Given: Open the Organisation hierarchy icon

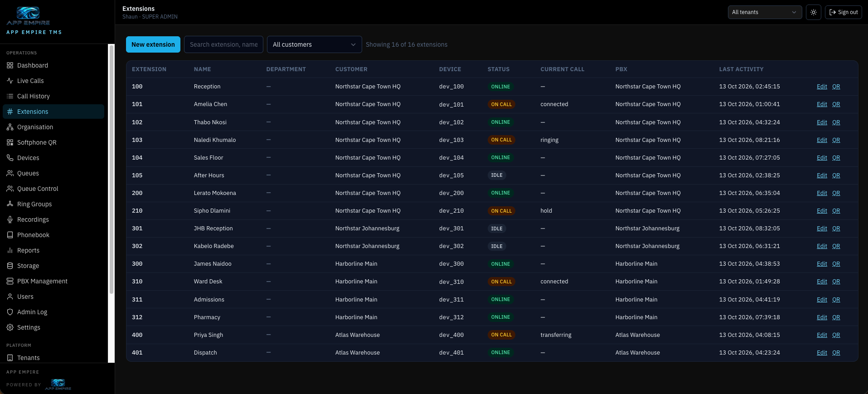Looking at the screenshot, I should click(x=10, y=127).
